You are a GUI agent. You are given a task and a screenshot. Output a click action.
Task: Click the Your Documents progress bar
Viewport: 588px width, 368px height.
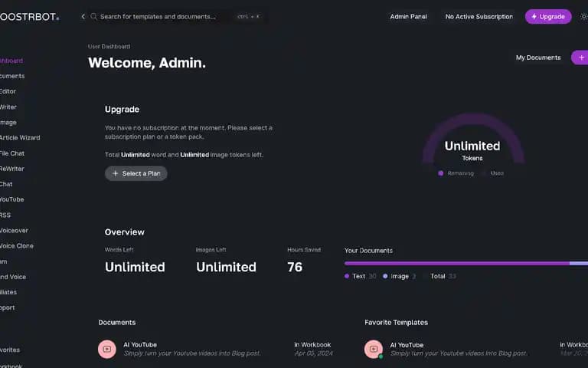466,263
